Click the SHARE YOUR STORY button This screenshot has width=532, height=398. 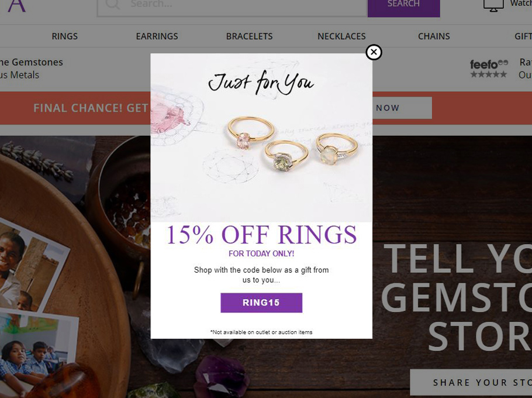point(471,382)
